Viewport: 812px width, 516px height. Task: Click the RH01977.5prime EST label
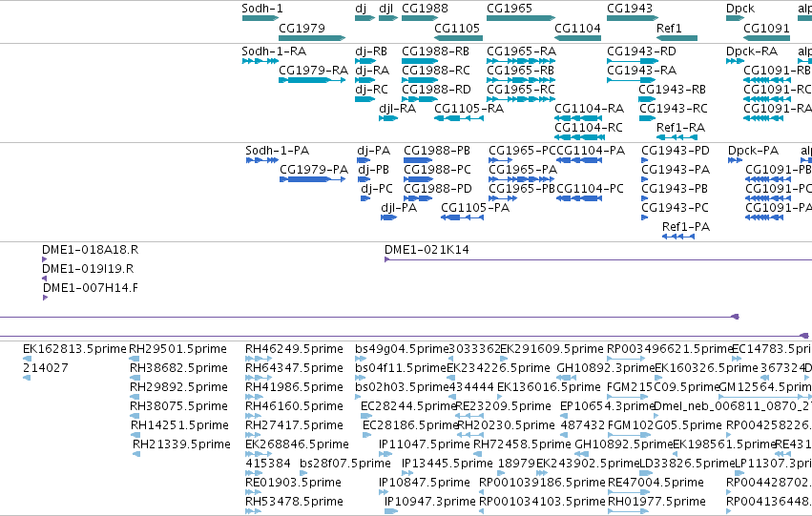click(x=656, y=502)
